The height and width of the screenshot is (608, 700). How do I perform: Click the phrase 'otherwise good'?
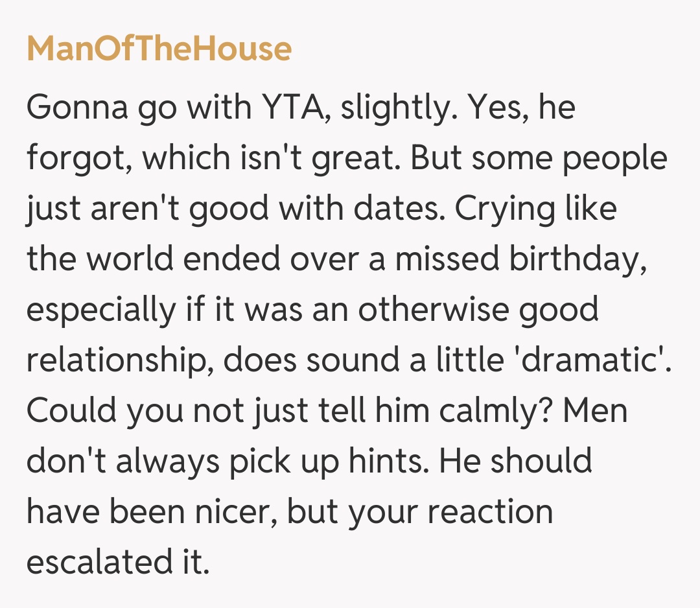click(x=478, y=310)
